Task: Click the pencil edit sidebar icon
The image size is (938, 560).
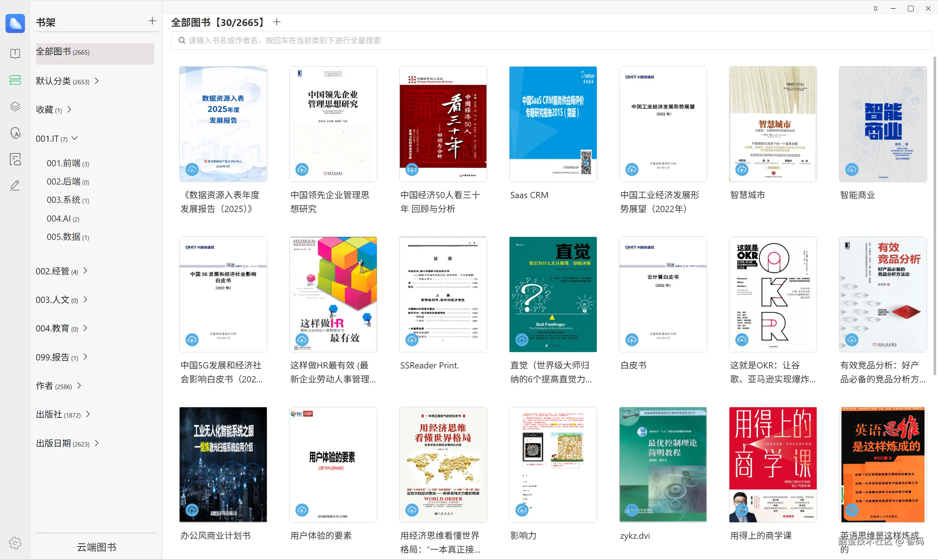Action: 15,185
